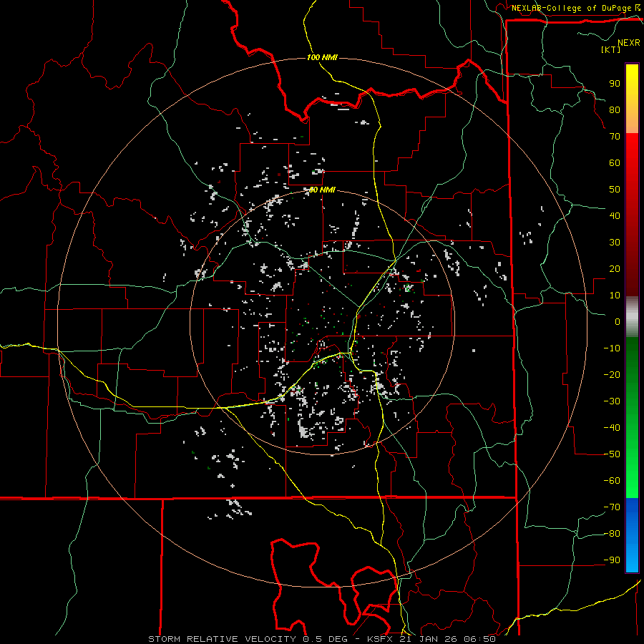
Task: Click the 90 value on the velocity scale
Action: pyautogui.click(x=615, y=84)
